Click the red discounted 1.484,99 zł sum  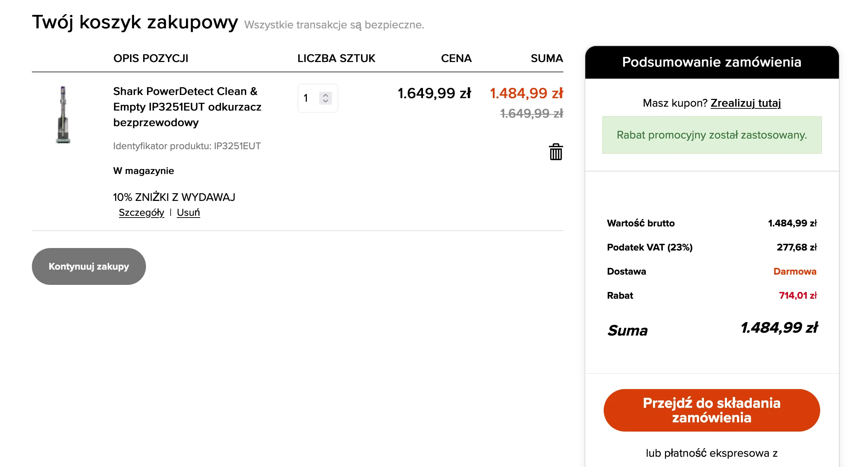coord(526,94)
